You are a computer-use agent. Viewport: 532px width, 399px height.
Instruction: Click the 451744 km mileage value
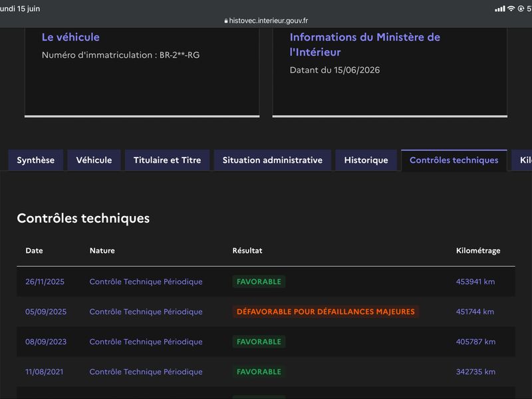click(x=475, y=312)
